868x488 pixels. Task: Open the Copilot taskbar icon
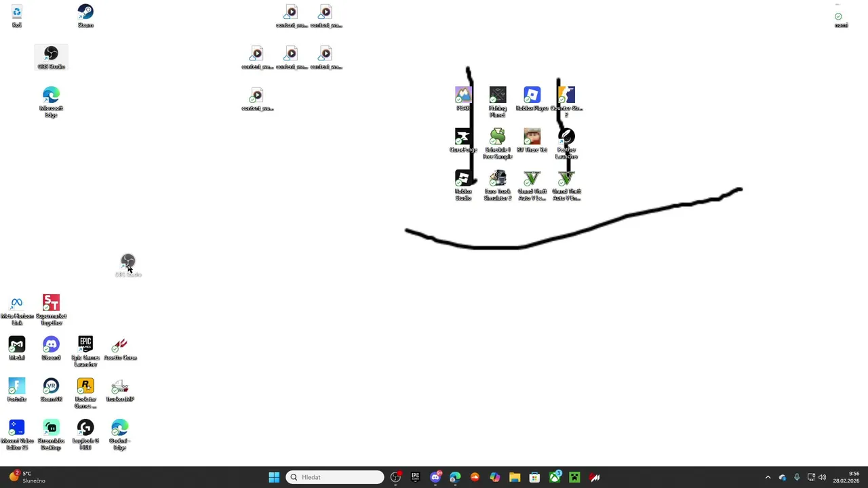[495, 477]
